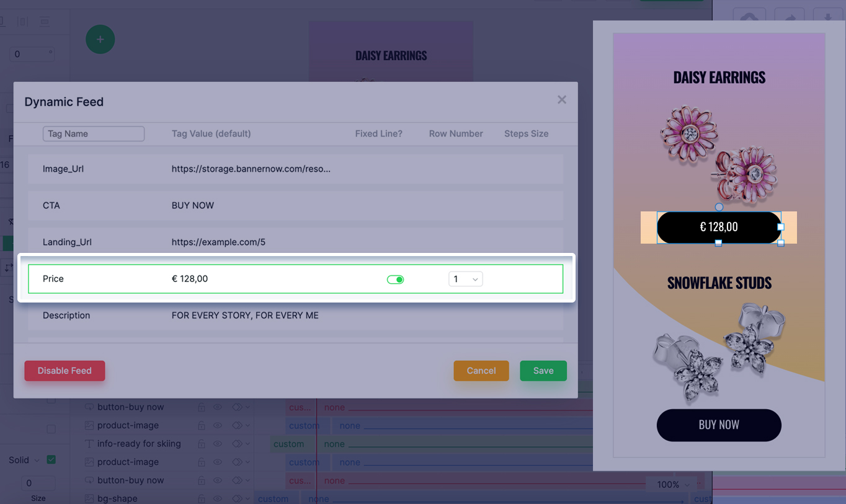Select the Image_Url tag row
The height and width of the screenshot is (504, 846).
point(296,169)
